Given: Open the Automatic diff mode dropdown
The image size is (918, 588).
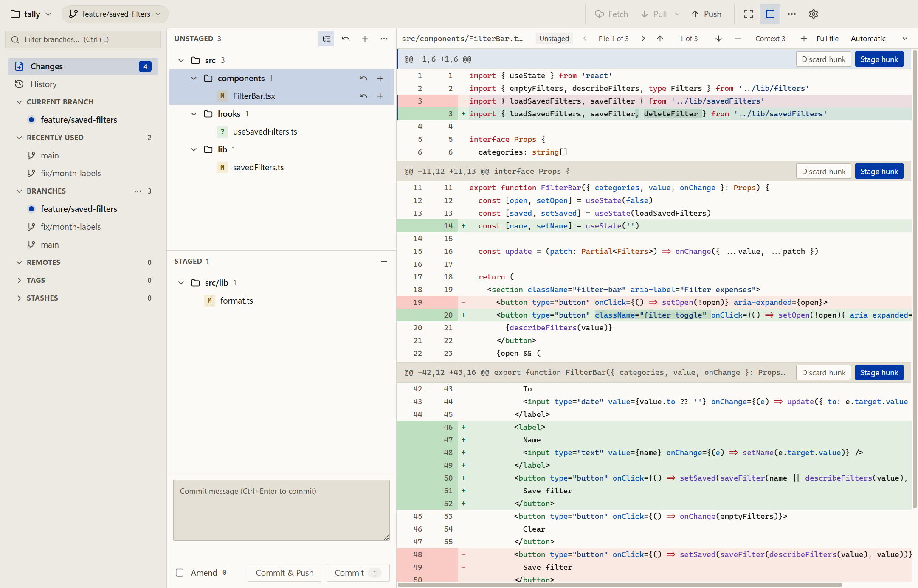Looking at the screenshot, I should click(x=879, y=39).
